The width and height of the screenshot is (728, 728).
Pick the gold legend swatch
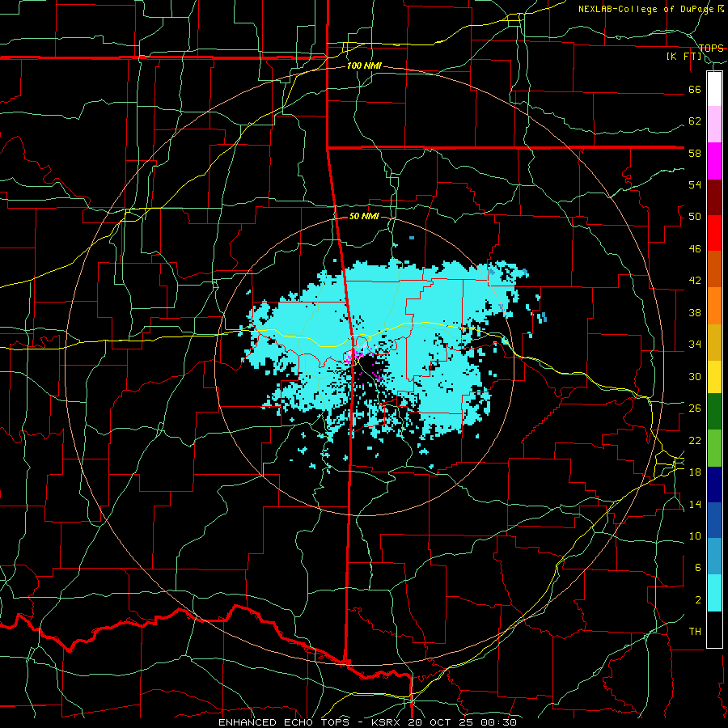714,342
